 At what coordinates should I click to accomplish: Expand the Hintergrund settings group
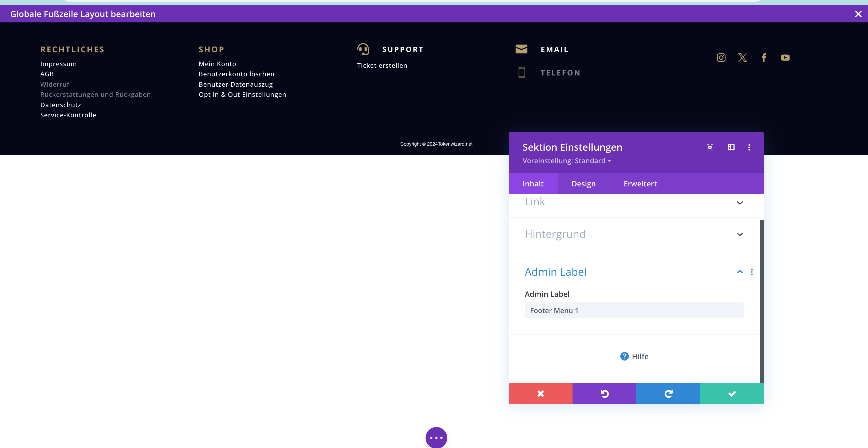(x=634, y=234)
